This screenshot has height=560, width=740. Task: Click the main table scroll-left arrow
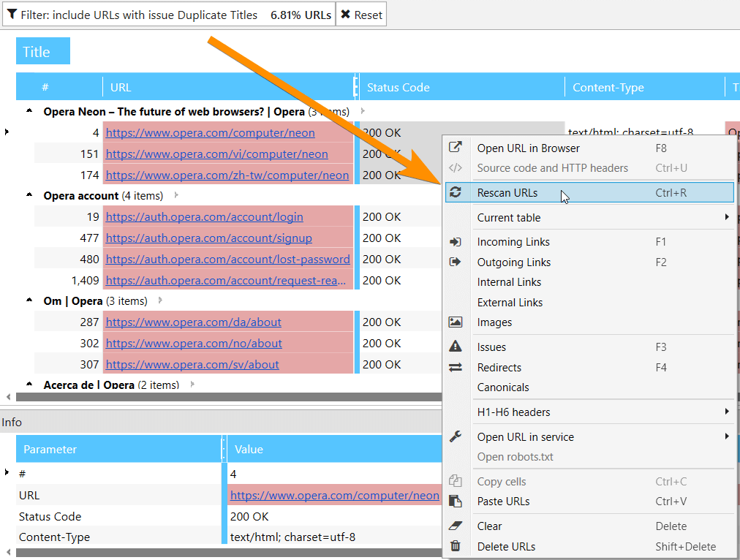pyautogui.click(x=8, y=397)
